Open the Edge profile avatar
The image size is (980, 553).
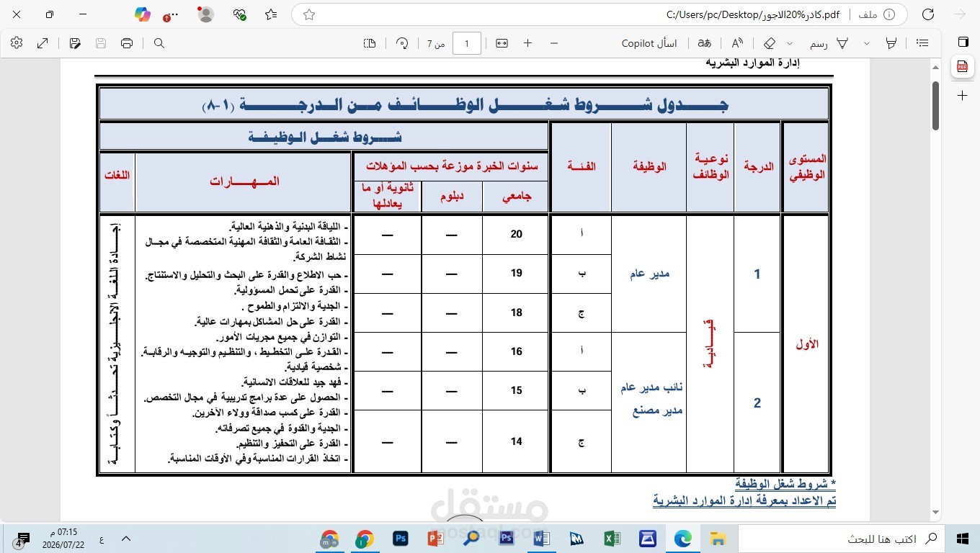tap(205, 14)
